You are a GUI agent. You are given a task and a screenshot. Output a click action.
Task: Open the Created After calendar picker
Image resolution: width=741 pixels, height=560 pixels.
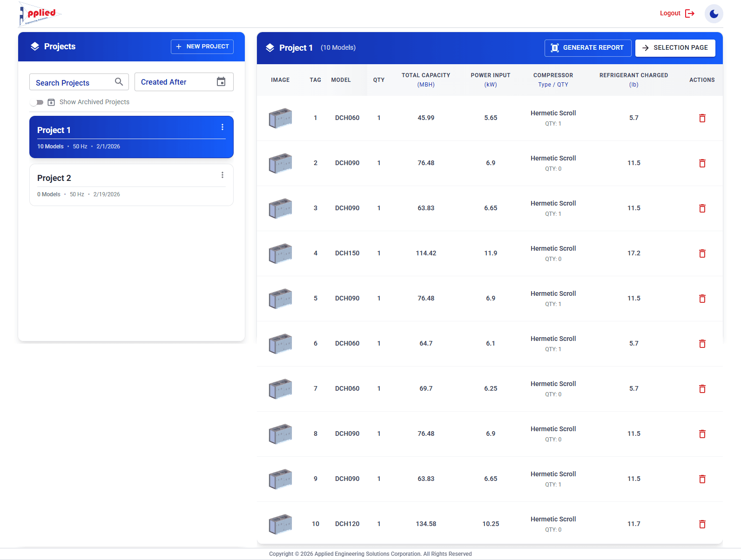click(221, 82)
